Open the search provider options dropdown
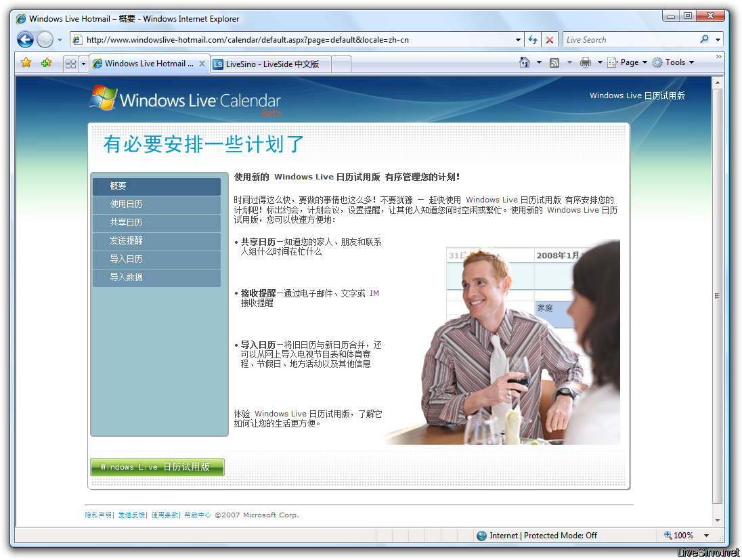Image resolution: width=742 pixels, height=560 pixels. [718, 40]
